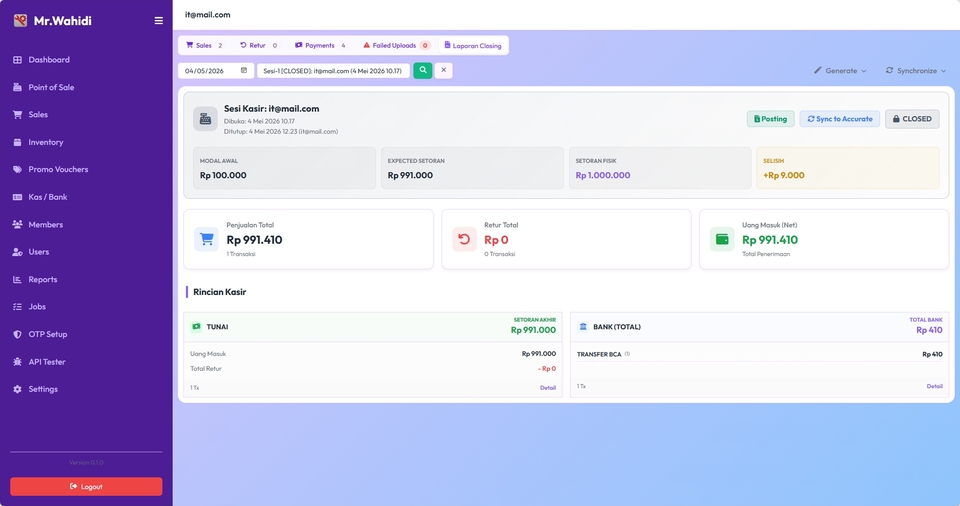Screen dimensions: 960x506
Task: Click the Logout button
Action: pyautogui.click(x=86, y=486)
